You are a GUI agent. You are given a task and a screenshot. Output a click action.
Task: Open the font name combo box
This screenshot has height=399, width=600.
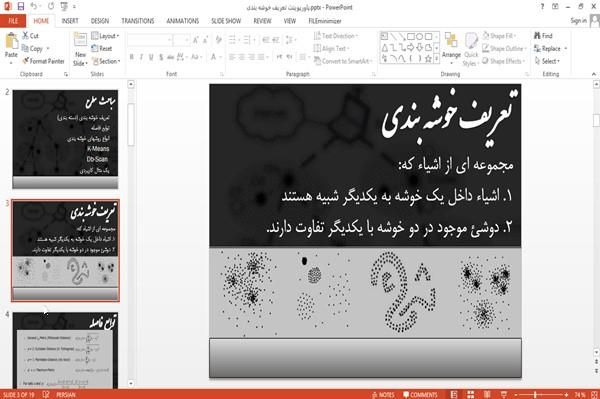[149, 39]
